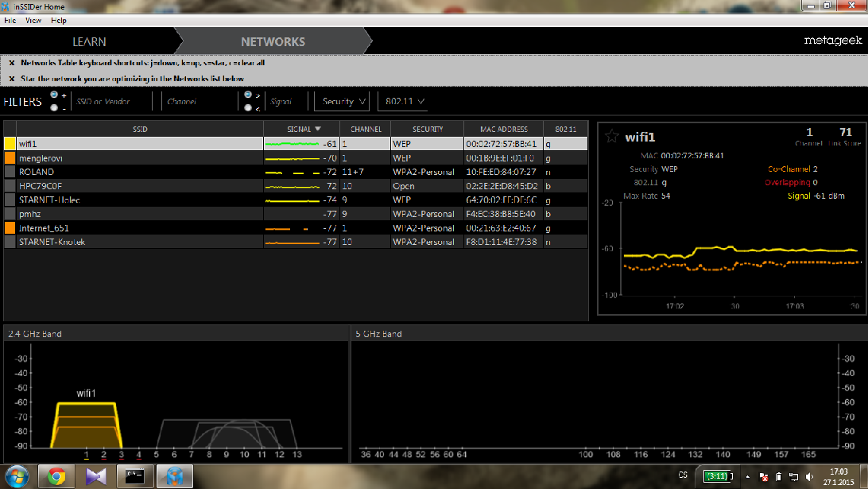This screenshot has width=868, height=489.
Task: Switch to the LEARN tab
Action: coord(89,41)
